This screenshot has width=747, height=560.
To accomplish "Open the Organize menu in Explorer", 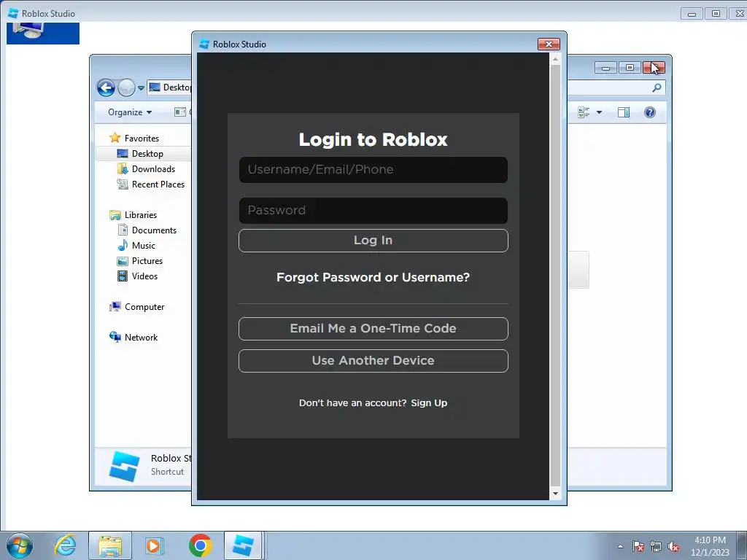I will pyautogui.click(x=130, y=112).
